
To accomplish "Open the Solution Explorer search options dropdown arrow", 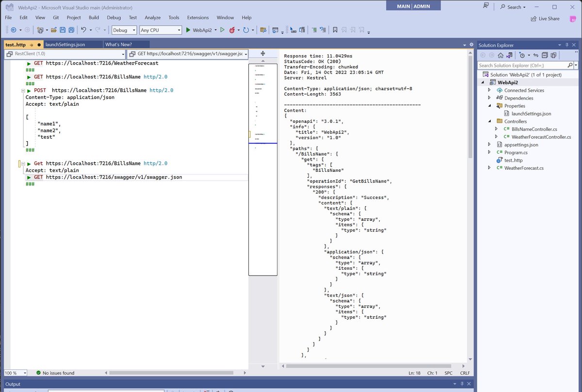I will point(576,65).
